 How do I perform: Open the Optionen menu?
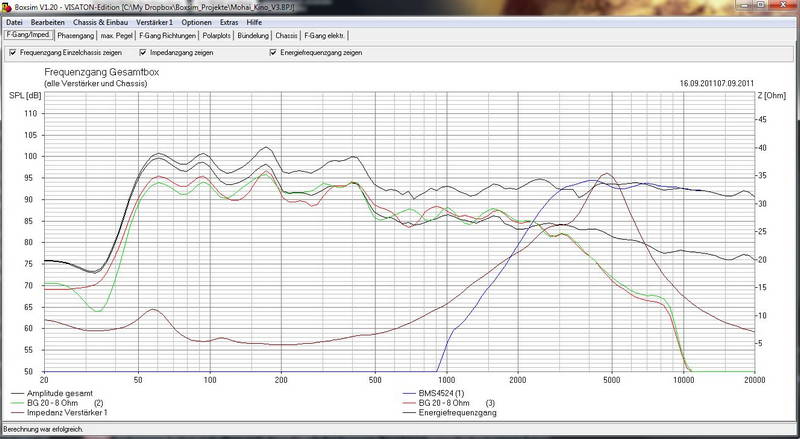[198, 20]
